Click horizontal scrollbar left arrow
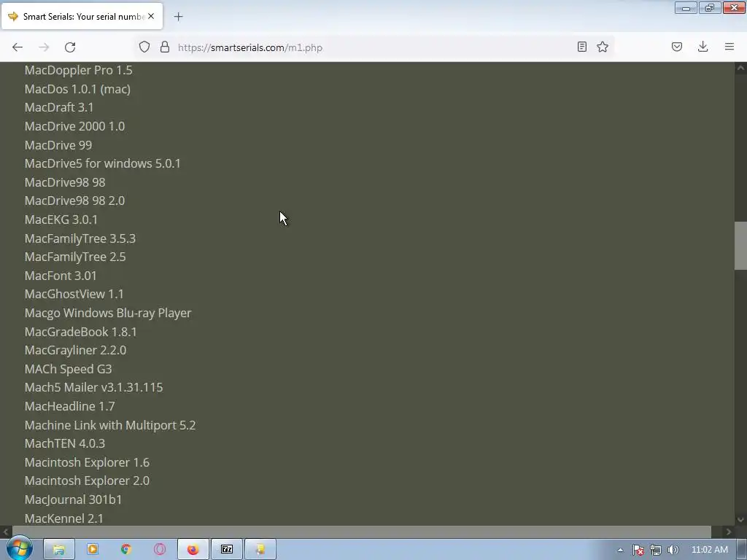The height and width of the screenshot is (560, 747). (6, 532)
